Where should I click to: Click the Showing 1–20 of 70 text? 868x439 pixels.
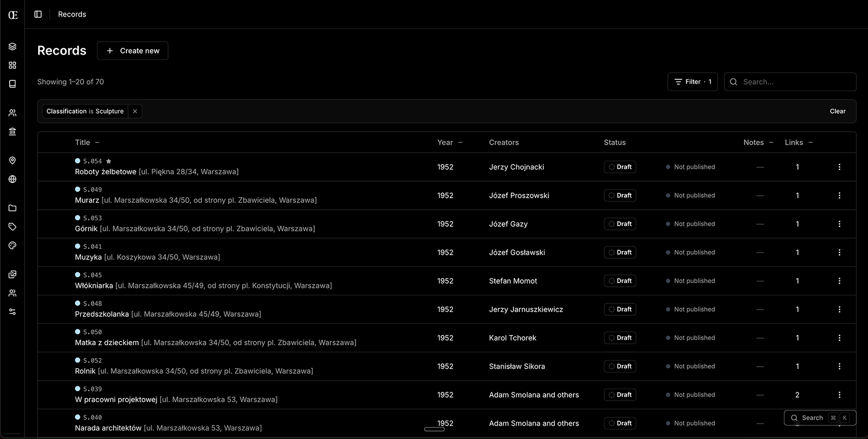click(71, 82)
